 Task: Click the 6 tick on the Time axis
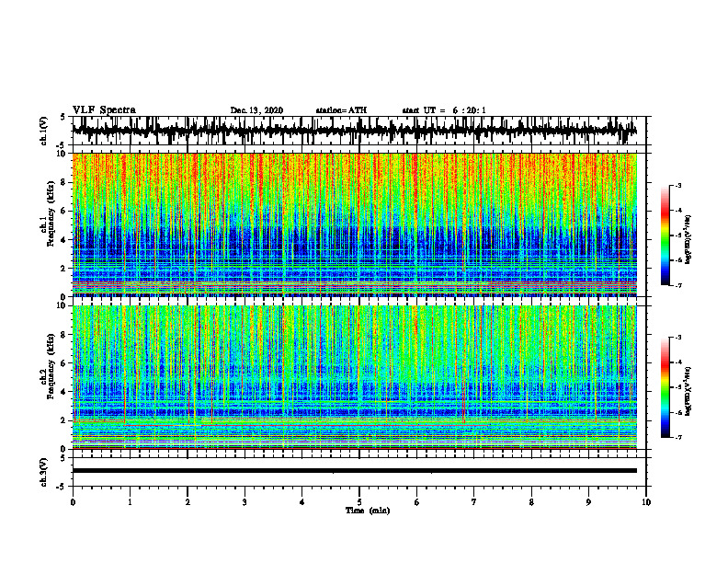(416, 502)
